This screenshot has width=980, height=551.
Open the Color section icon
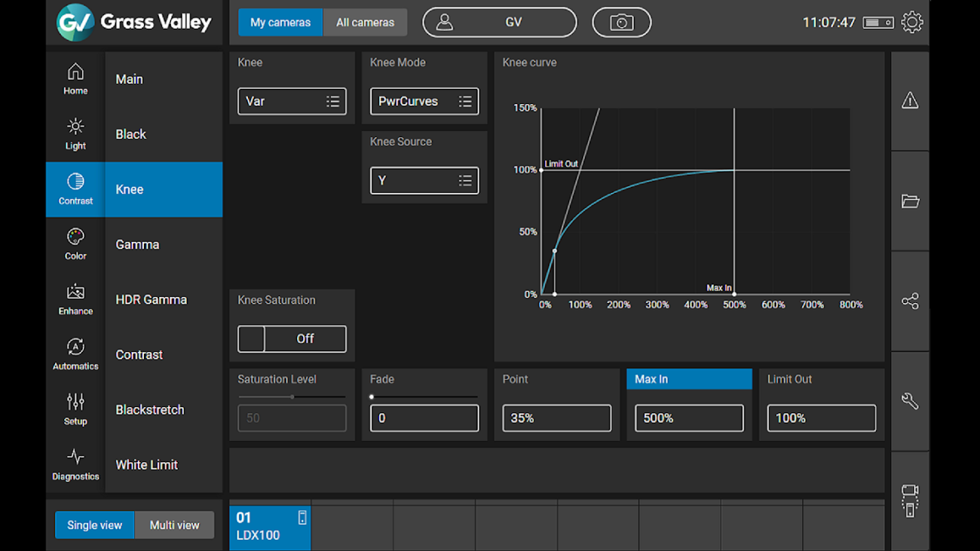[x=75, y=245]
